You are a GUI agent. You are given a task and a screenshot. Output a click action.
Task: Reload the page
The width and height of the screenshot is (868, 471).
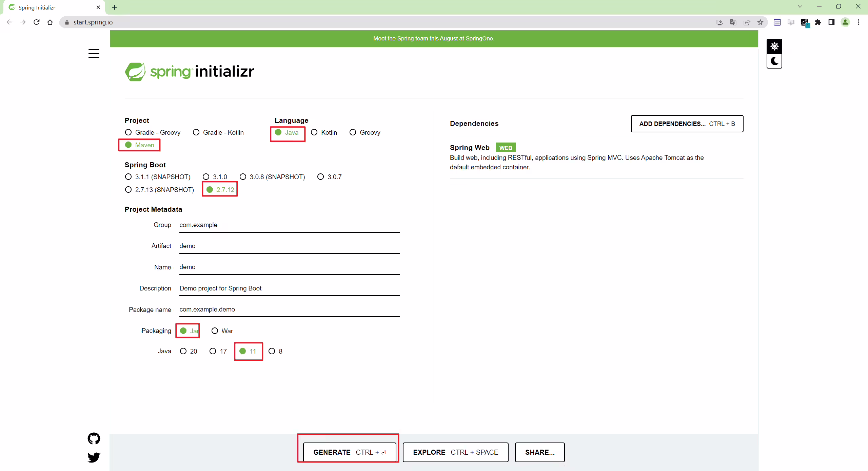pos(37,22)
